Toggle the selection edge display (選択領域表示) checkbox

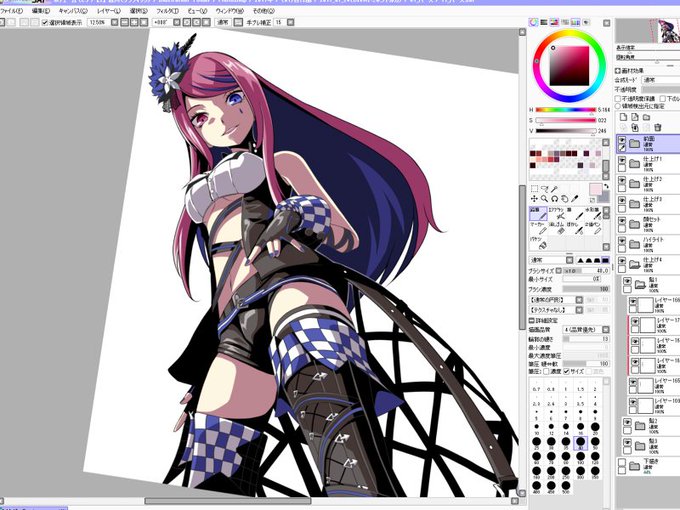pos(45,23)
